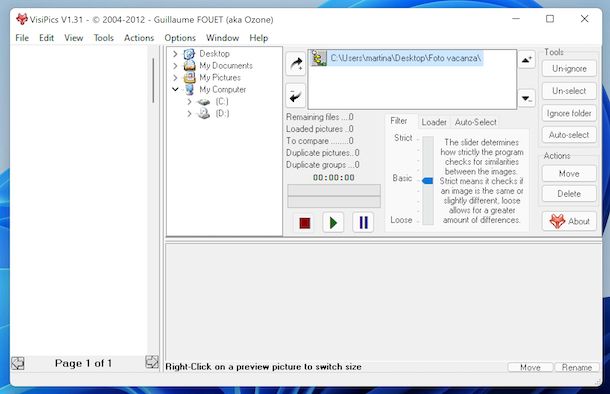Screen dimensions: 610x394
Task: Pause the scan
Action: click(x=363, y=223)
